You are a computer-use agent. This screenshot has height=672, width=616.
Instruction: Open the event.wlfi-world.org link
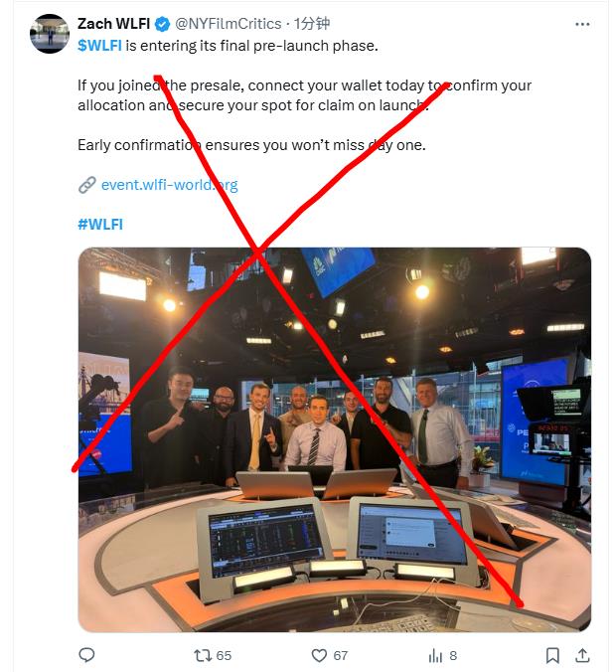(169, 185)
